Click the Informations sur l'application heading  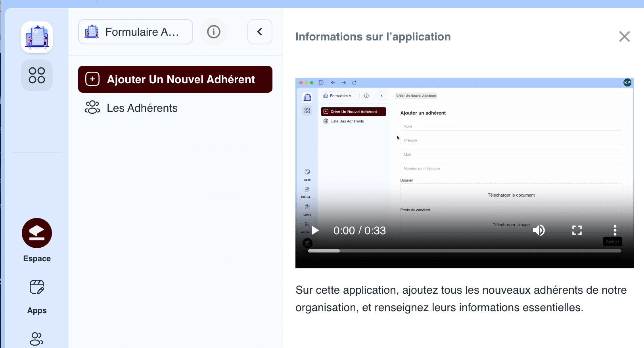tap(373, 36)
